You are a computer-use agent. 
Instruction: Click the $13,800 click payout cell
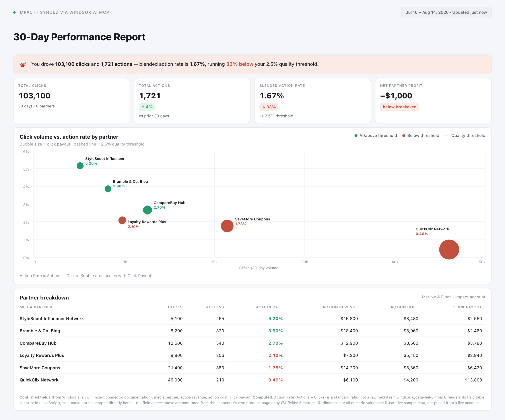click(x=473, y=380)
